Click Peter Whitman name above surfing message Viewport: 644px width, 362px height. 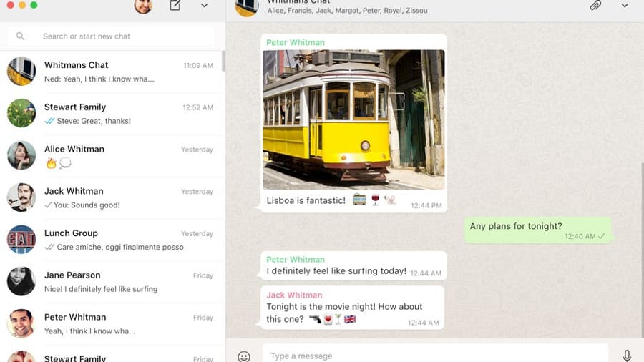pyautogui.click(x=296, y=260)
